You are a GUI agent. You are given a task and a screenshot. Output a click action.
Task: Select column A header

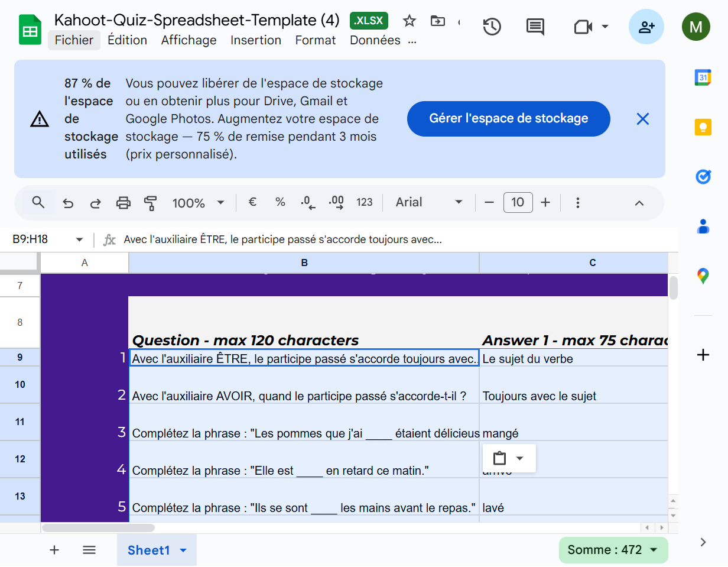pyautogui.click(x=84, y=263)
